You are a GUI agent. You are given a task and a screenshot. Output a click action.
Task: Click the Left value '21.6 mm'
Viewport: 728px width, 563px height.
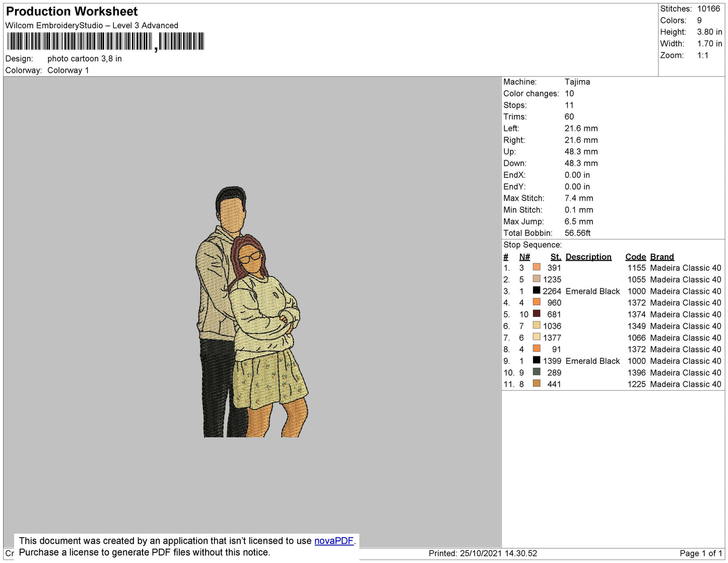581,129
